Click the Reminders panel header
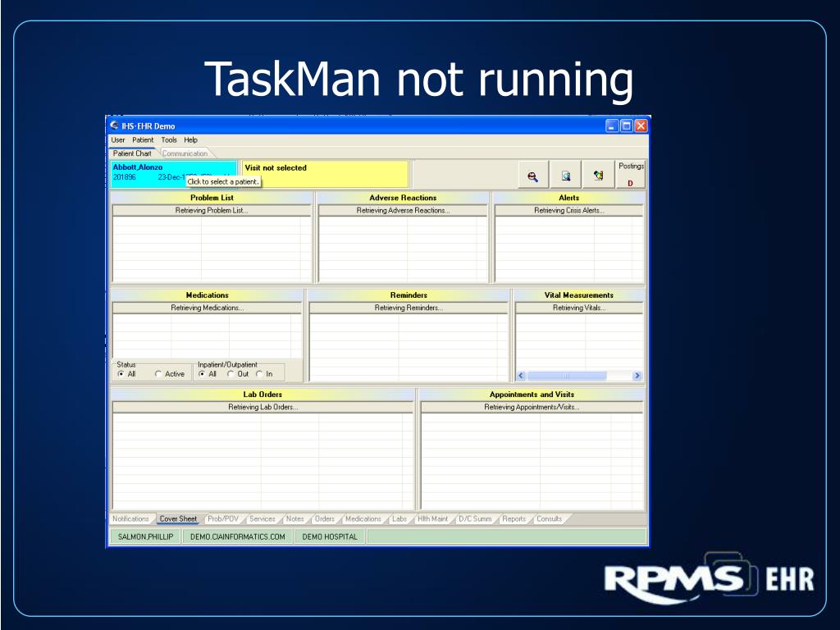 click(x=409, y=295)
